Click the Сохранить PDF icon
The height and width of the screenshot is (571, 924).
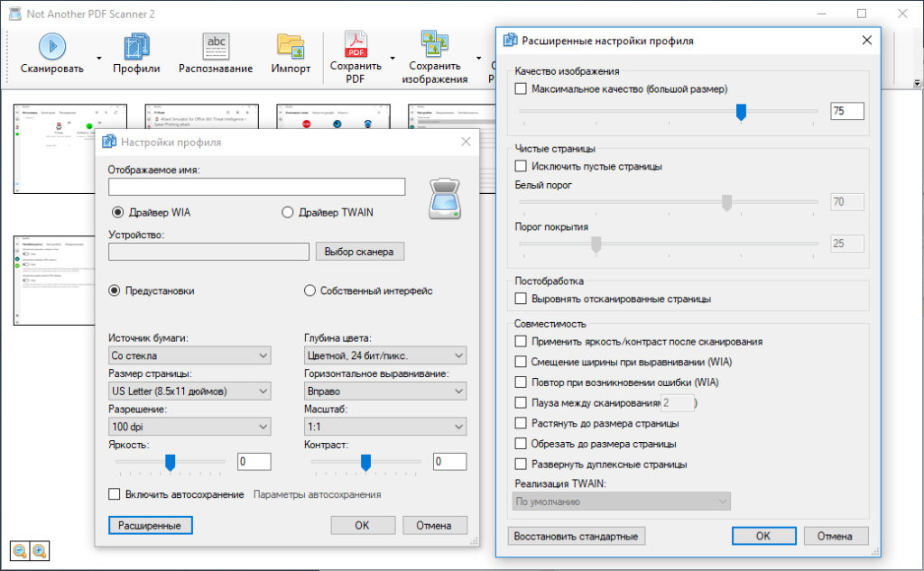pos(356,44)
